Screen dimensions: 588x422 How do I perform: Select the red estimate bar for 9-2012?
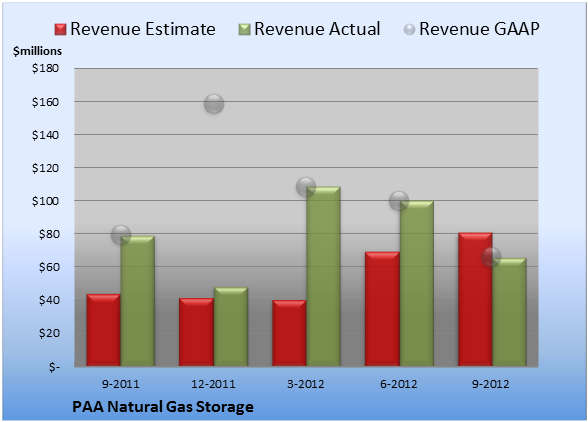[x=475, y=299]
